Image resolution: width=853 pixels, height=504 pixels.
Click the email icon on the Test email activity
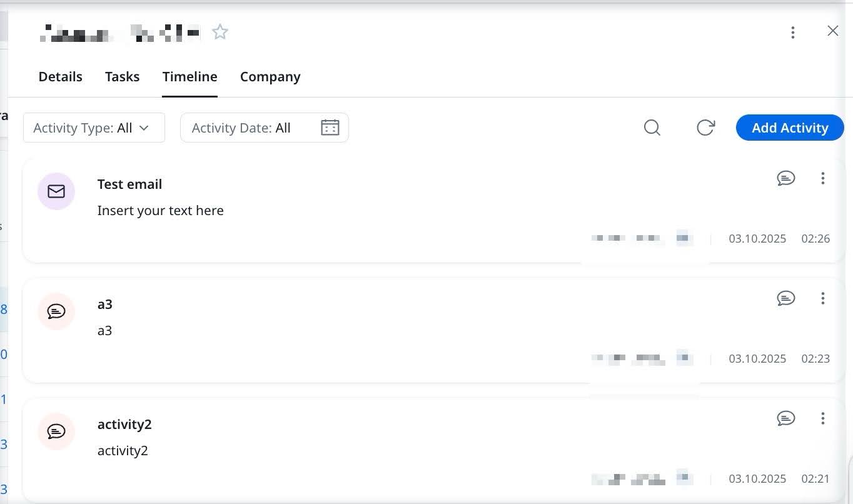[56, 191]
